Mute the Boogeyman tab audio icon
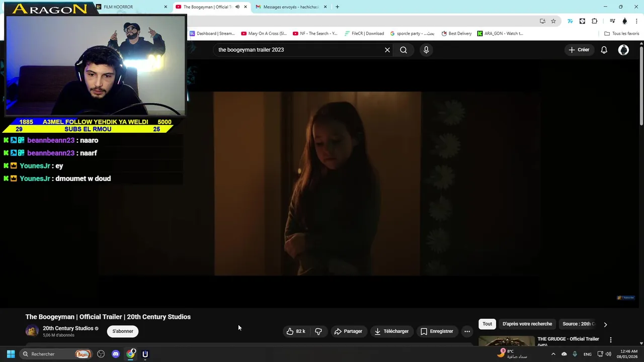 tap(237, 7)
